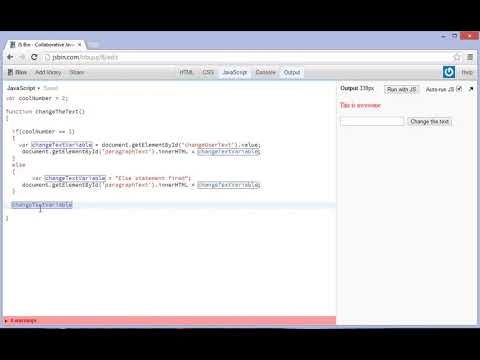Click the address bar URL
The width and height of the screenshot is (480, 360).
pos(85,57)
